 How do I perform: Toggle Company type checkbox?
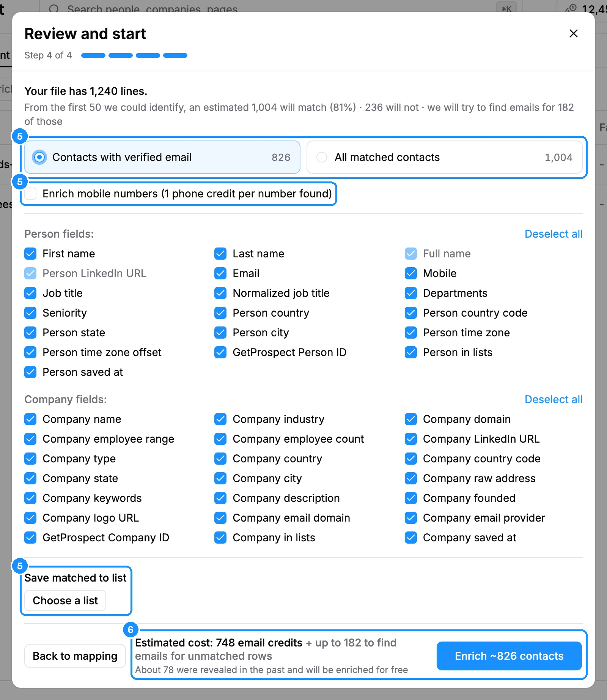(30, 459)
